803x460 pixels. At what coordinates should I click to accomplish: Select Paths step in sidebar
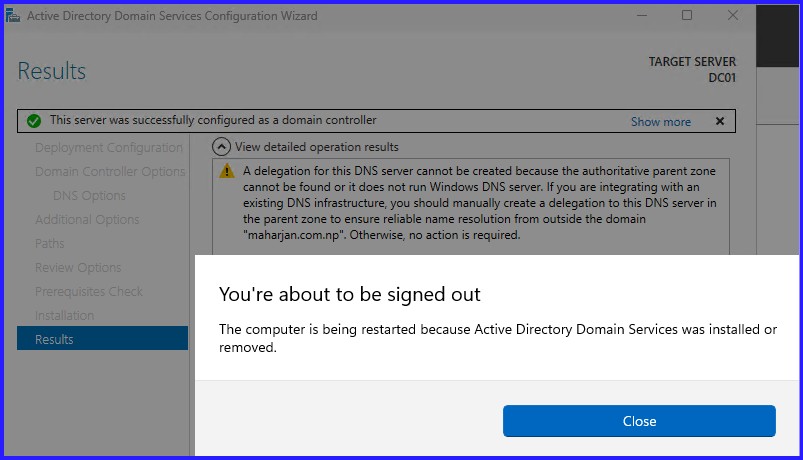pyautogui.click(x=50, y=243)
